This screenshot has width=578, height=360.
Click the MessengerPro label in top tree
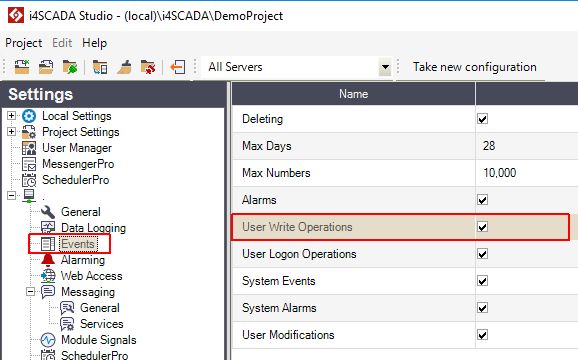click(78, 164)
